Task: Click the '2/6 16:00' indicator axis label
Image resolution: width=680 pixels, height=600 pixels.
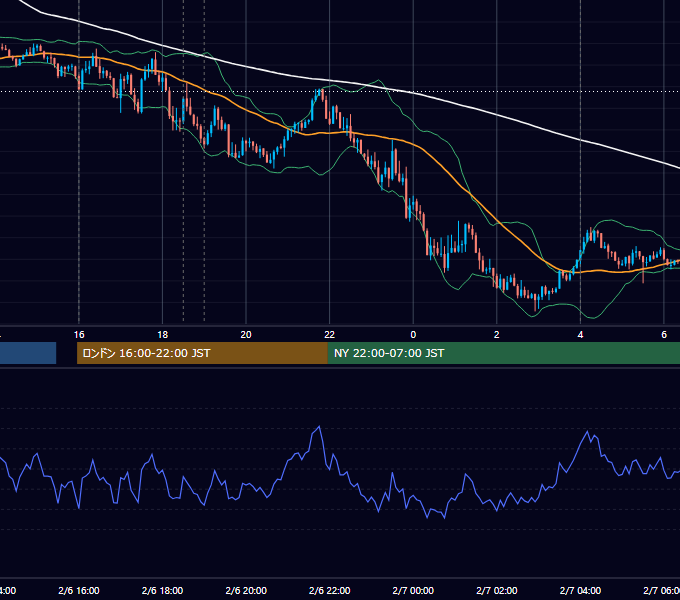Action: tap(79, 590)
